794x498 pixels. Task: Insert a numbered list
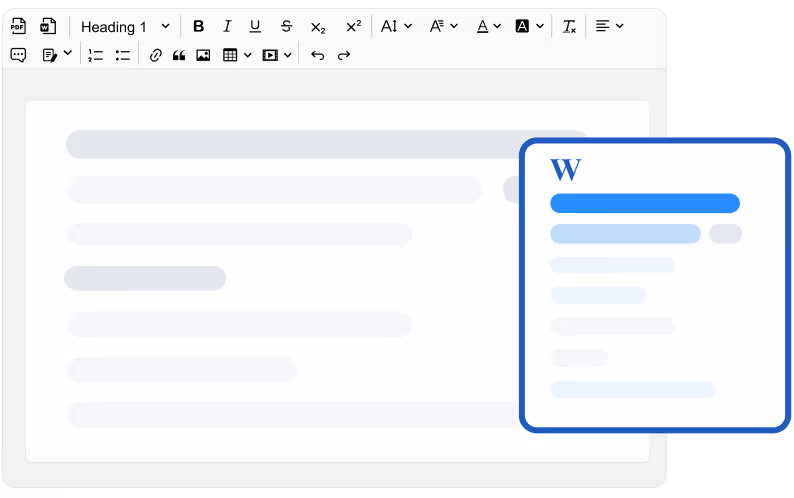96,55
